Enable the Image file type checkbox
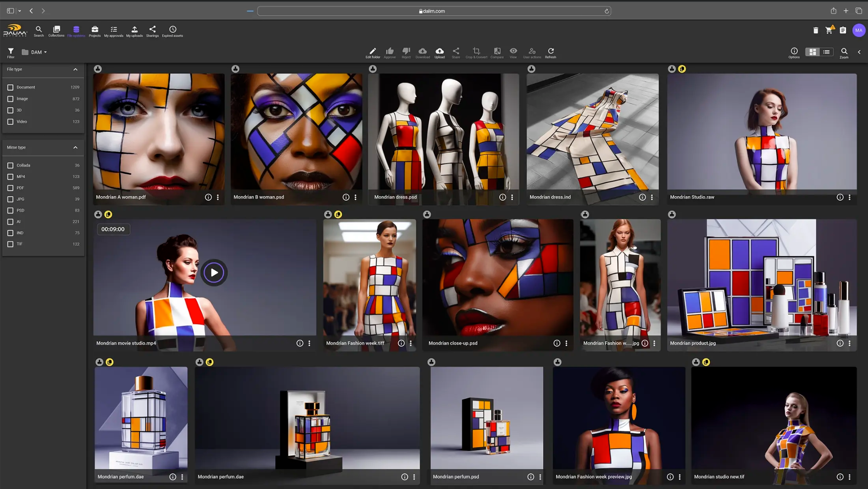Viewport: 868px width, 489px height. click(x=10, y=99)
